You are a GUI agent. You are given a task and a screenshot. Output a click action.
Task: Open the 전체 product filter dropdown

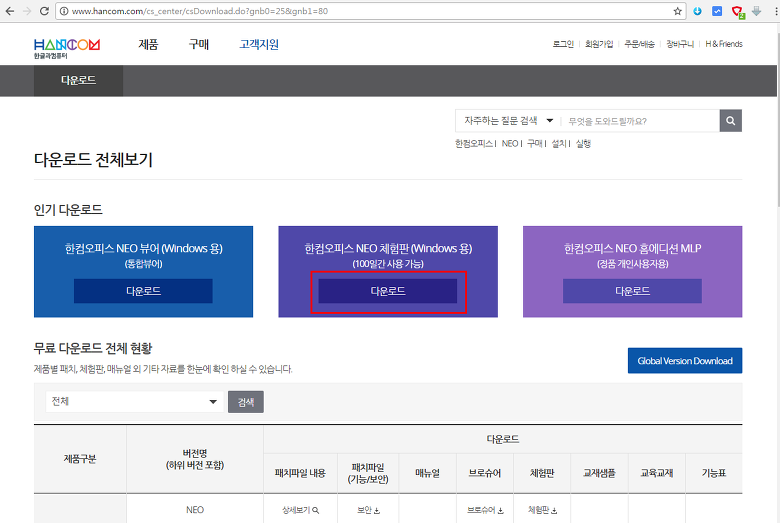(134, 402)
